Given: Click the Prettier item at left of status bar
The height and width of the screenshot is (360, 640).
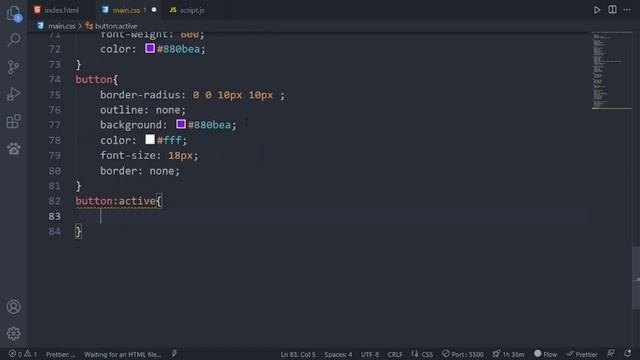Looking at the screenshot, I should [x=60, y=354].
